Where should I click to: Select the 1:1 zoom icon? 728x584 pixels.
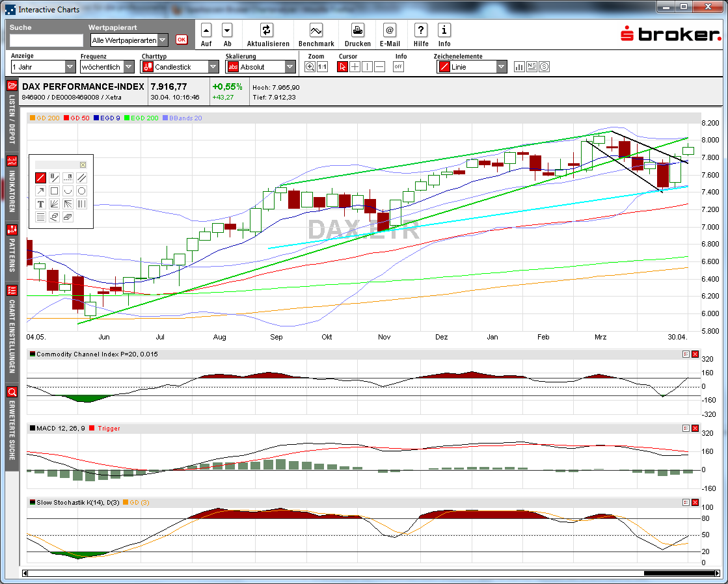point(322,66)
